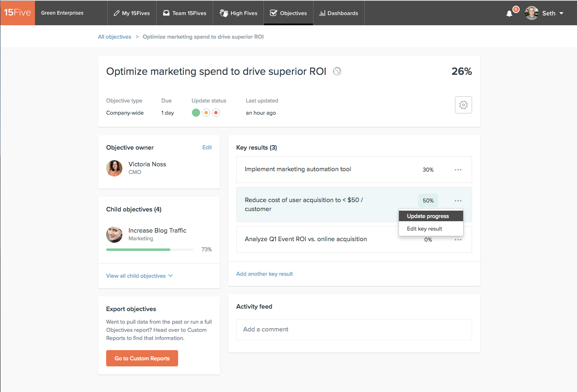Click Add another key result link

(264, 274)
